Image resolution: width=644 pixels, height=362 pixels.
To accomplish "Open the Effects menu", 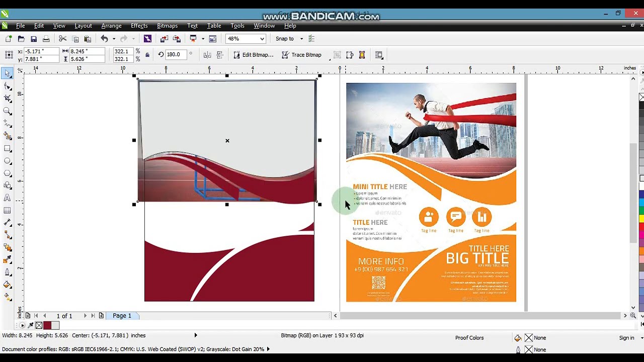I will point(139,26).
